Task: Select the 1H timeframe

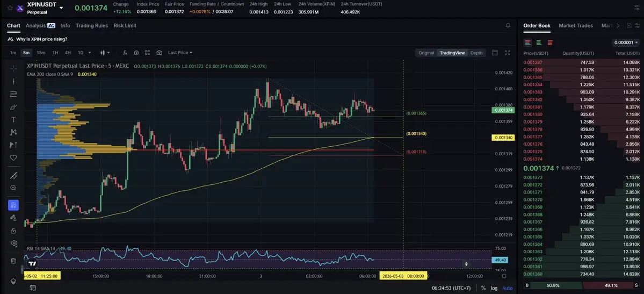Action: (55, 53)
